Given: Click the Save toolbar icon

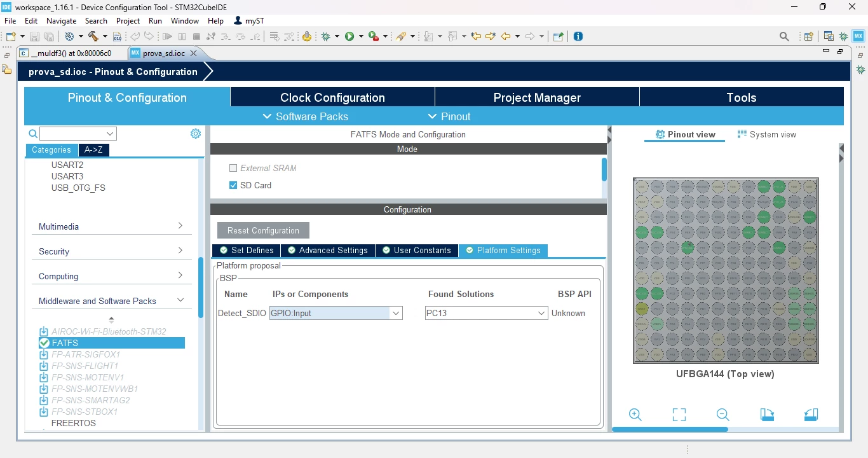Looking at the screenshot, I should point(34,36).
